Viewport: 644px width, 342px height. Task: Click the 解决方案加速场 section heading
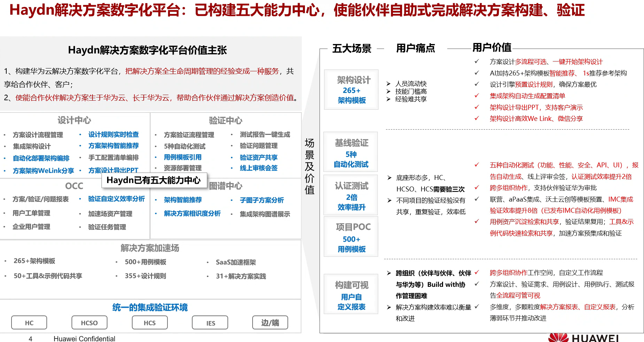point(150,248)
